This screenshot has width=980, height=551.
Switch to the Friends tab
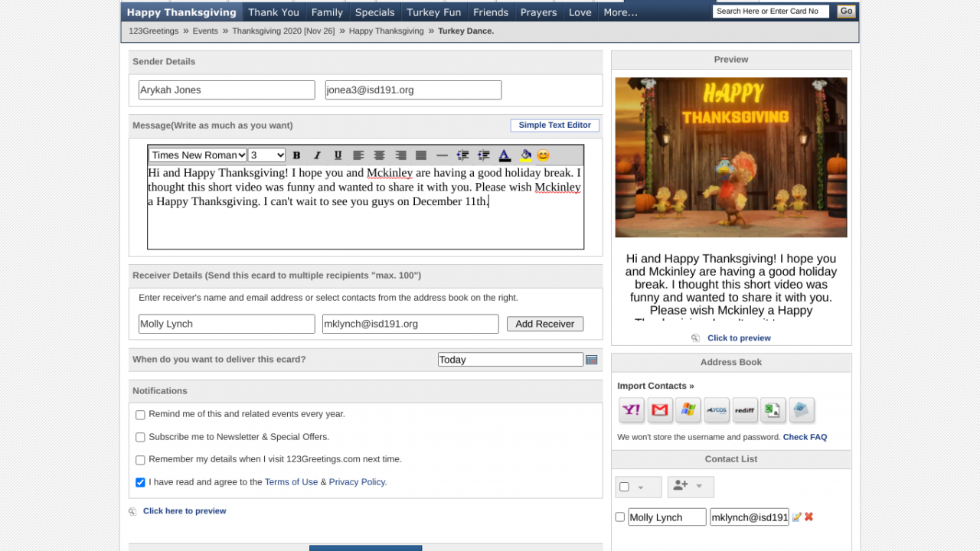click(491, 12)
